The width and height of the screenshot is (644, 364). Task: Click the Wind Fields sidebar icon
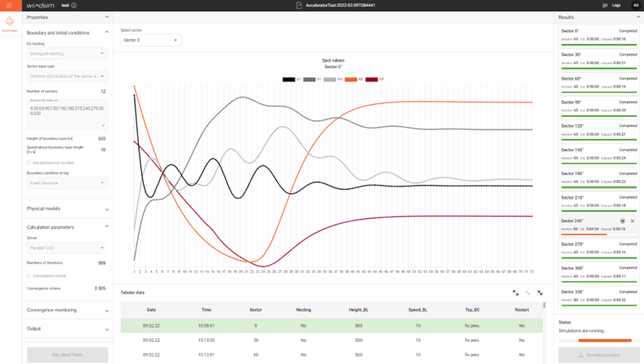pos(9,23)
